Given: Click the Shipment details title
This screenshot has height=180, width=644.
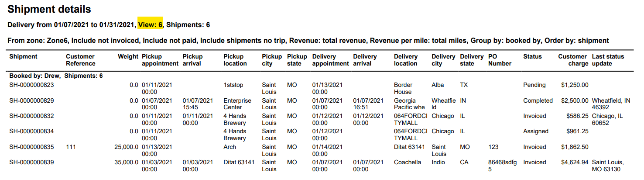Looking at the screenshot, I should [49, 9].
